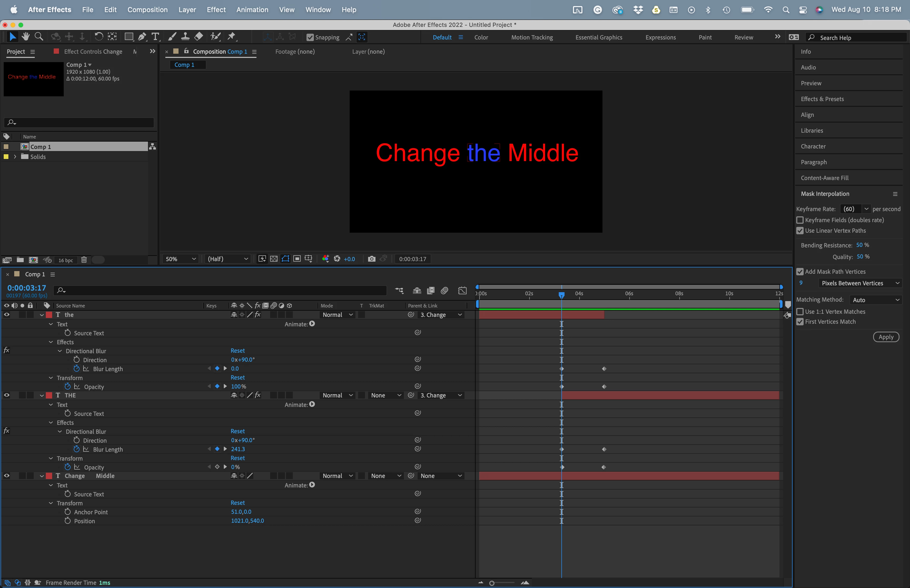Select the Hand tool
The width and height of the screenshot is (910, 588).
(26, 37)
